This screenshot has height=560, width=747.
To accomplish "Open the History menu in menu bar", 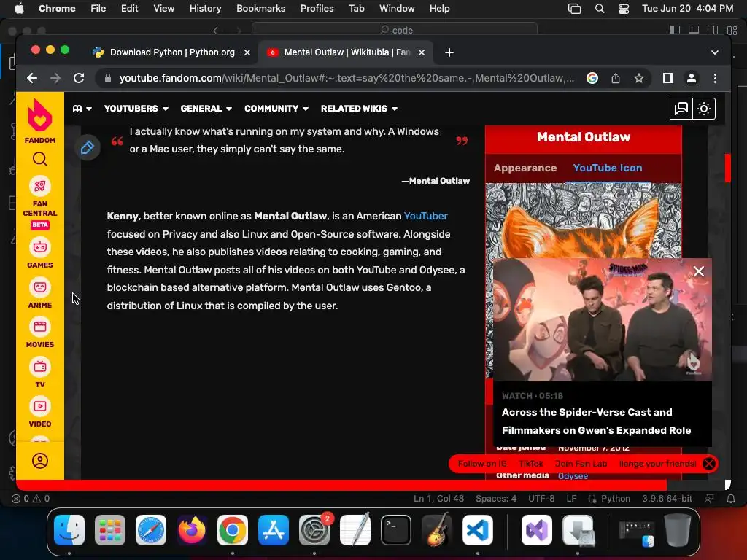I will point(205,9).
